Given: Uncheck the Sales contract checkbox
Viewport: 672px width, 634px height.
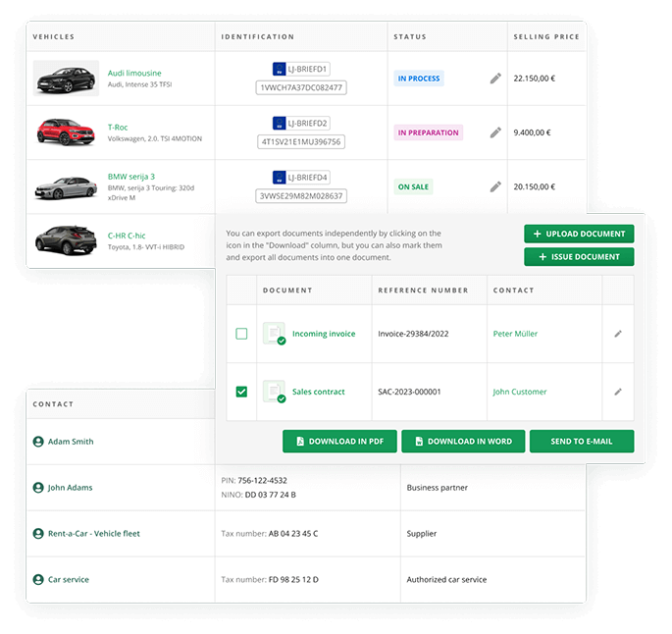Looking at the screenshot, I should 241,392.
